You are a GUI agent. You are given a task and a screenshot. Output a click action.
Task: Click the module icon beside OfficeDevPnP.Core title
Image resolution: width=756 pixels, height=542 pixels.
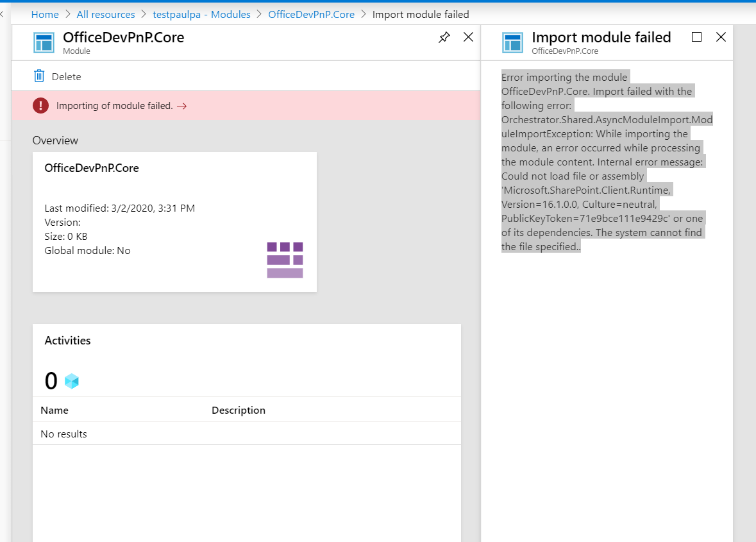pos(43,43)
